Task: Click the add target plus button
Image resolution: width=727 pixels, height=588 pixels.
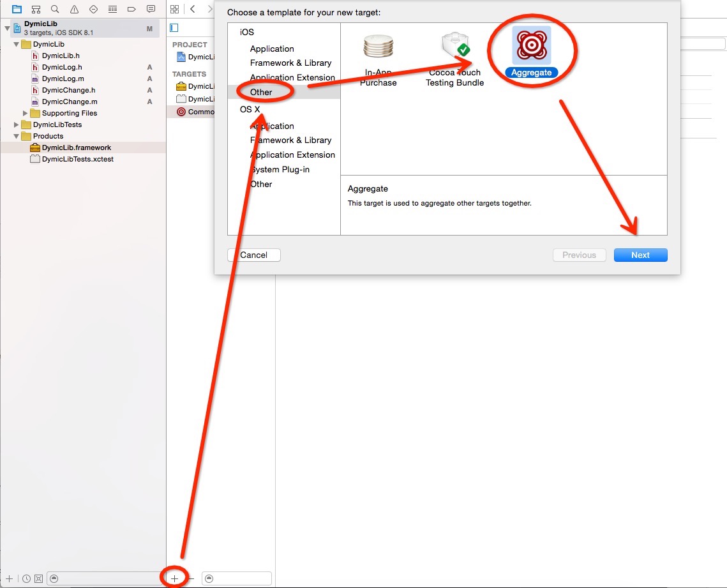Action: [174, 578]
